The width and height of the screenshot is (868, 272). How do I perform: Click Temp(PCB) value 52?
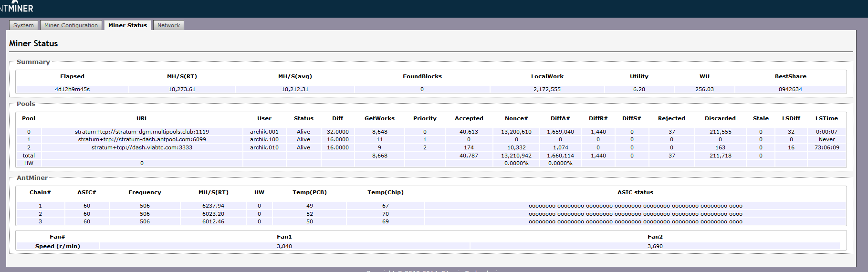pos(310,214)
